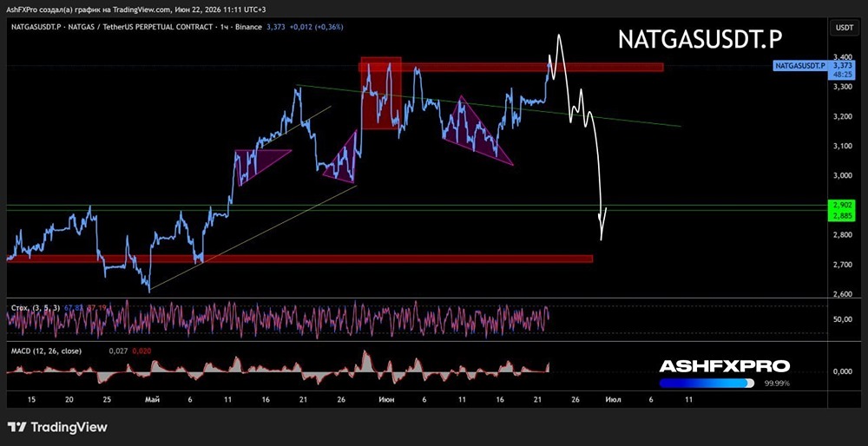This screenshot has height=446, width=868.
Task: Click the Июл label on the time axis
Action: coord(612,399)
